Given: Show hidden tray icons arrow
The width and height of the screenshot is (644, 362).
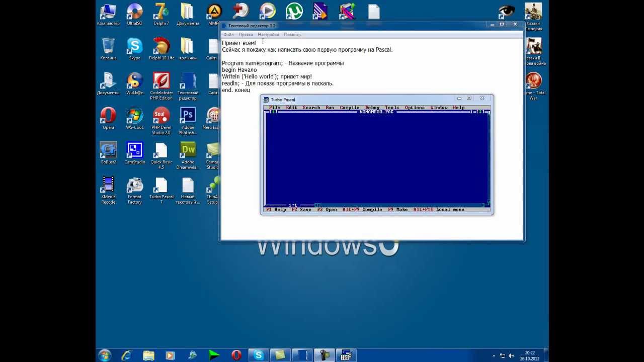Looking at the screenshot, I should tap(494, 355).
